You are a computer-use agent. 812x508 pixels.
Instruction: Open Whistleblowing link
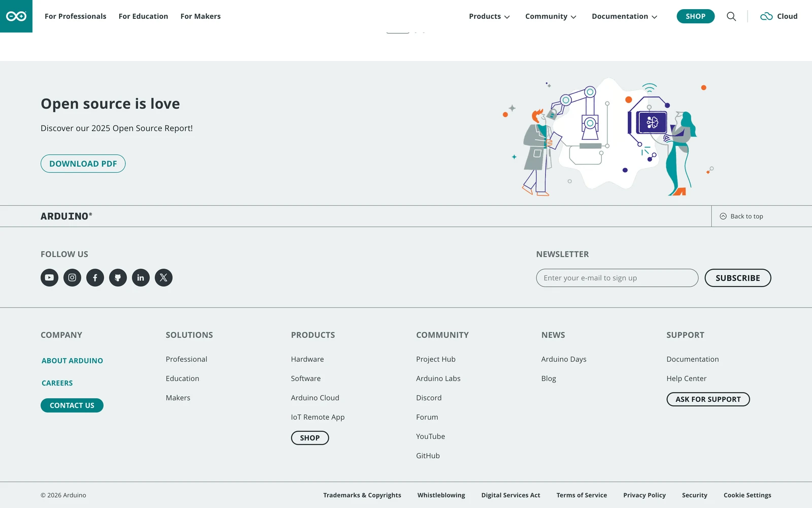pyautogui.click(x=442, y=495)
